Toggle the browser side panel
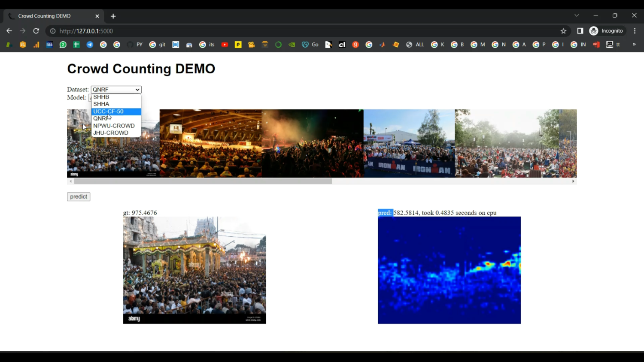644x362 pixels. 580,31
